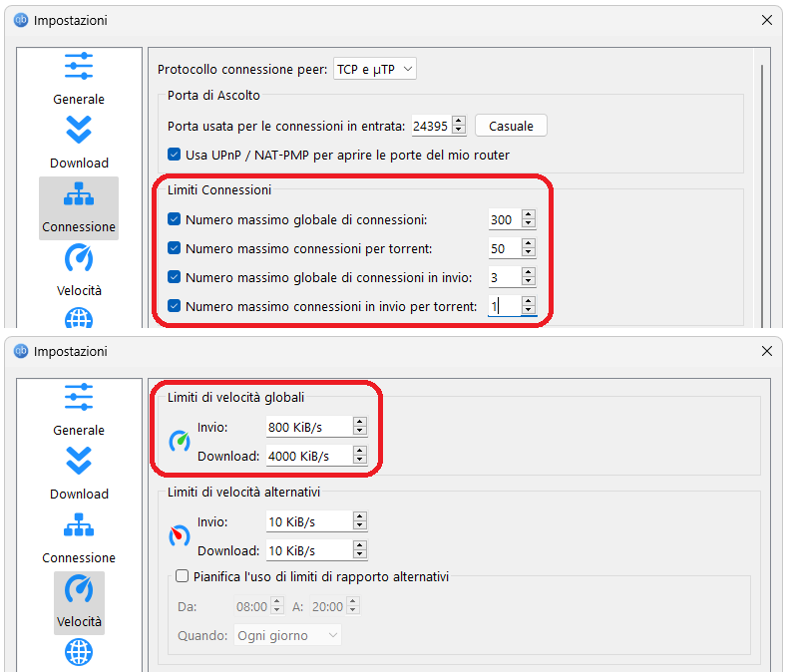Click the globe icon in upper window sidebar
Image resolution: width=790 pixels, height=672 pixels.
pos(79,318)
